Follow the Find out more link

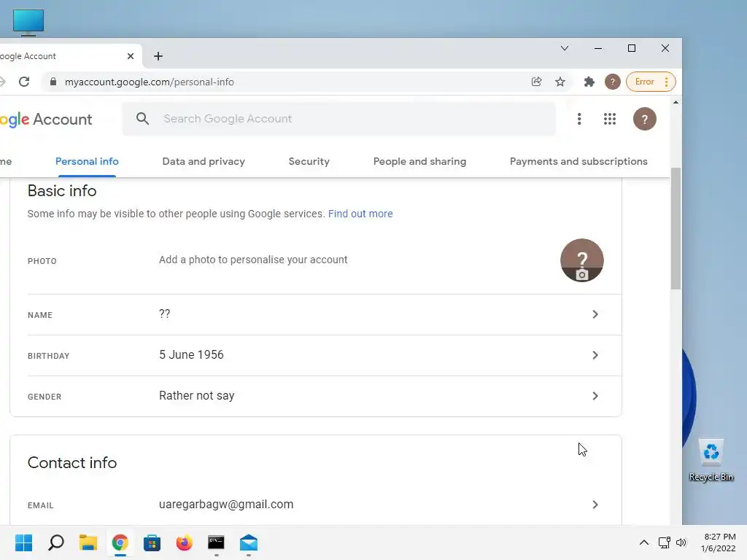(360, 214)
